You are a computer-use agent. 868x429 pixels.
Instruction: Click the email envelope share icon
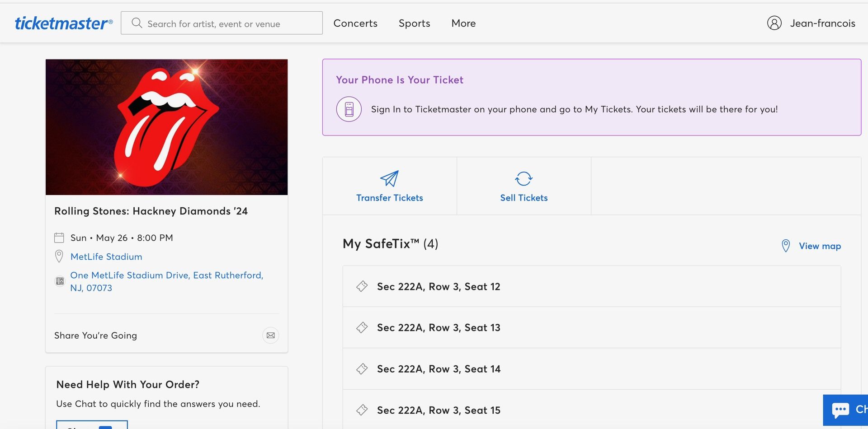point(271,335)
